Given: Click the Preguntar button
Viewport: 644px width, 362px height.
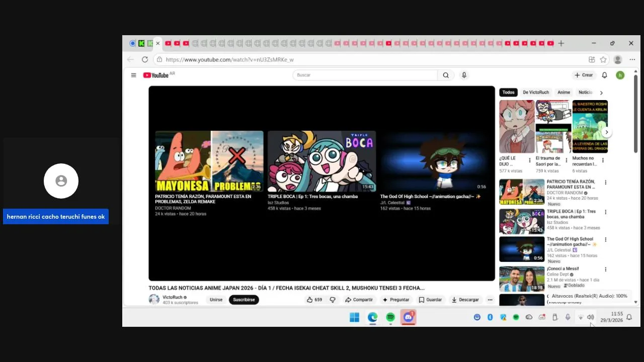Looking at the screenshot, I should pos(396,300).
